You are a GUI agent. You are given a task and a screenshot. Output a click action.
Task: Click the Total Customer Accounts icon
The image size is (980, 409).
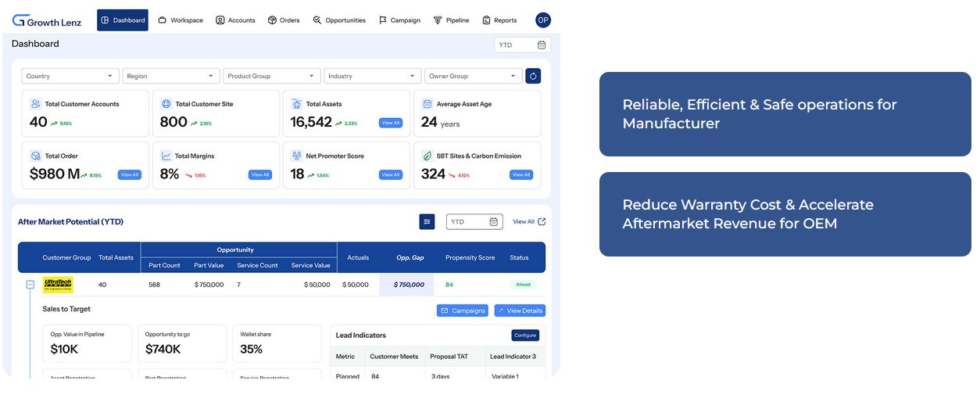pyautogui.click(x=35, y=104)
